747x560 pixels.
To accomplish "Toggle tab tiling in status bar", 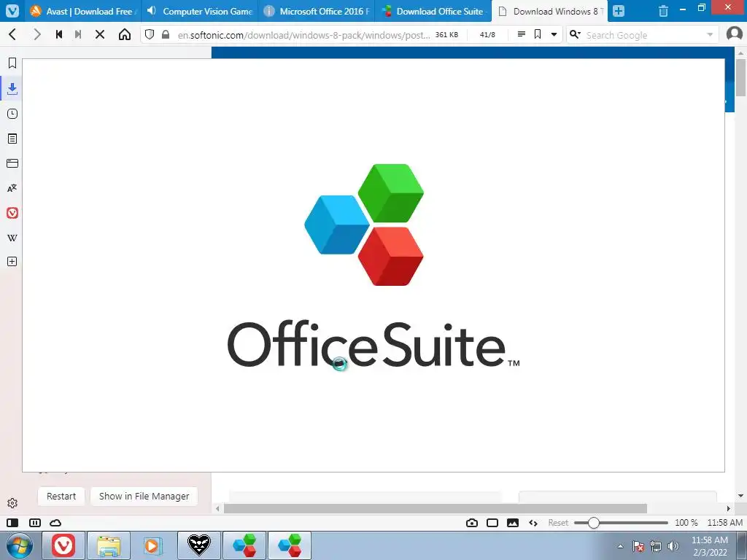I will [x=35, y=523].
